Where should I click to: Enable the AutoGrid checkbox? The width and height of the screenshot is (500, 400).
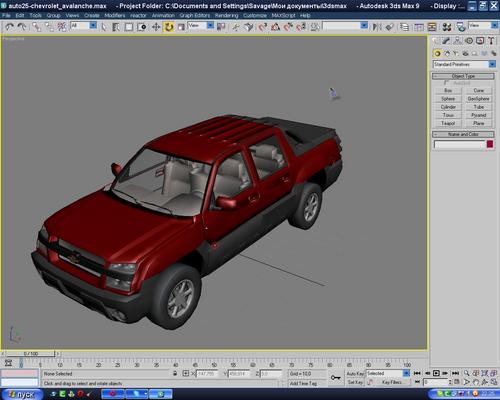[446, 83]
